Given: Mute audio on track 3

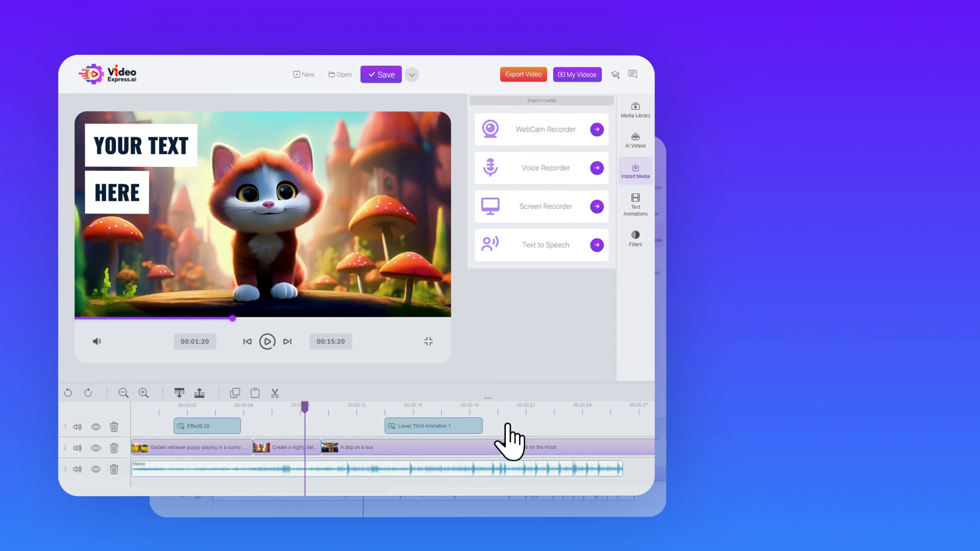Looking at the screenshot, I should (x=77, y=469).
